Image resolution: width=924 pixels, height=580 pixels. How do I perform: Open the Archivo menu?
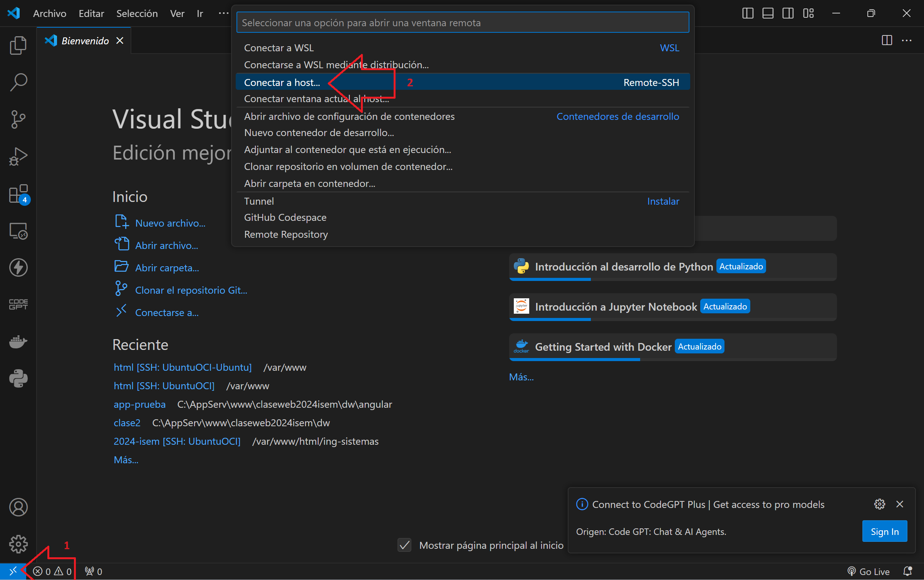click(x=50, y=13)
